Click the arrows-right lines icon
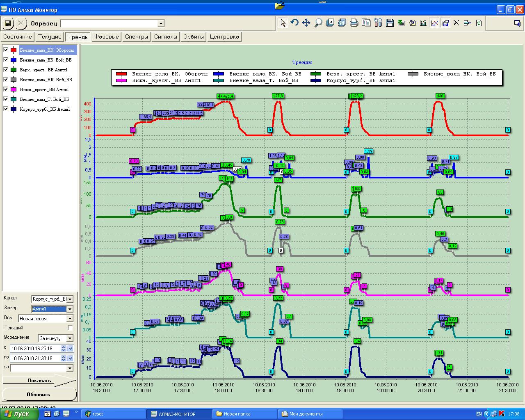Image resolution: width=525 pixels, height=420 pixels. (x=467, y=23)
